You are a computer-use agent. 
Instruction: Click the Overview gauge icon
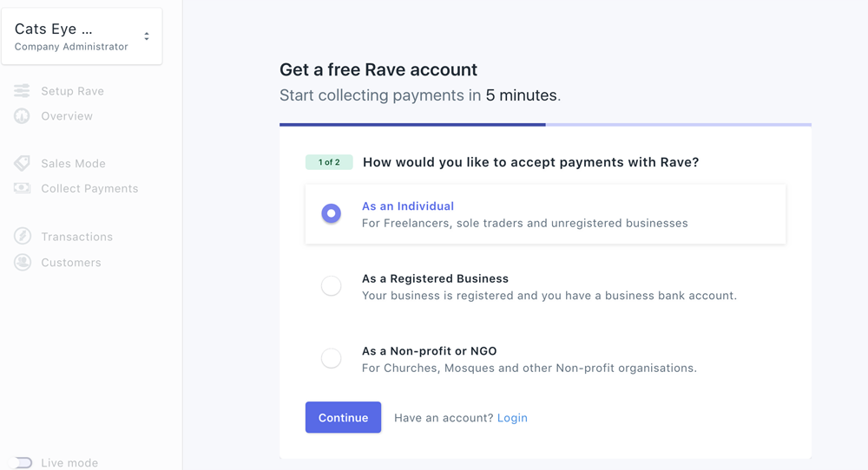click(x=22, y=116)
